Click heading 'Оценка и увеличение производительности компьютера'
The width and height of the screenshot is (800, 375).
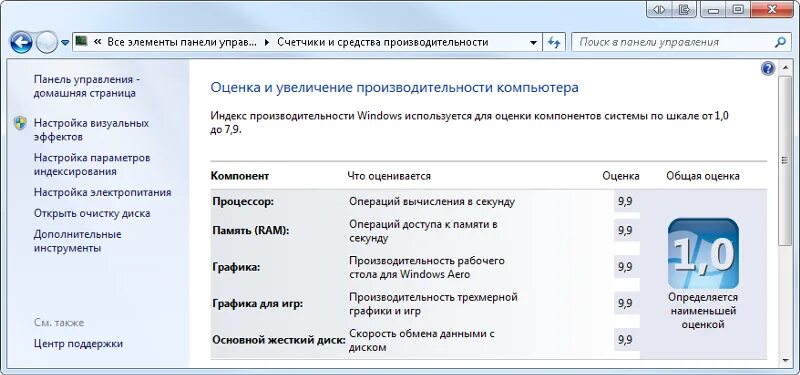tap(394, 87)
